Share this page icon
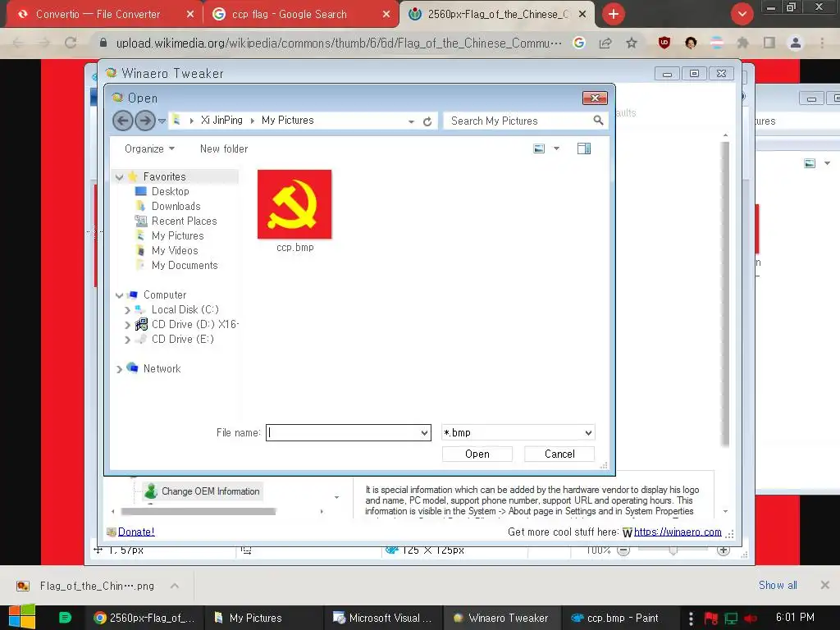The image size is (840, 630). point(605,43)
